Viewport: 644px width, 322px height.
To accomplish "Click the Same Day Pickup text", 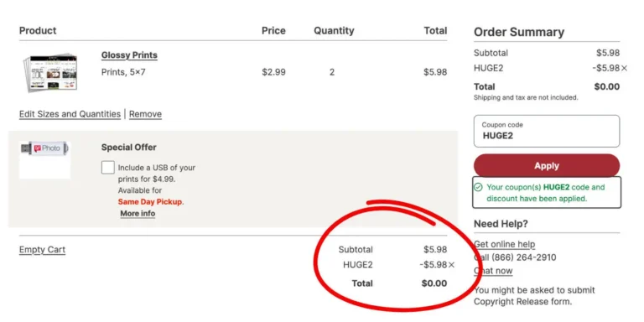I will (150, 202).
